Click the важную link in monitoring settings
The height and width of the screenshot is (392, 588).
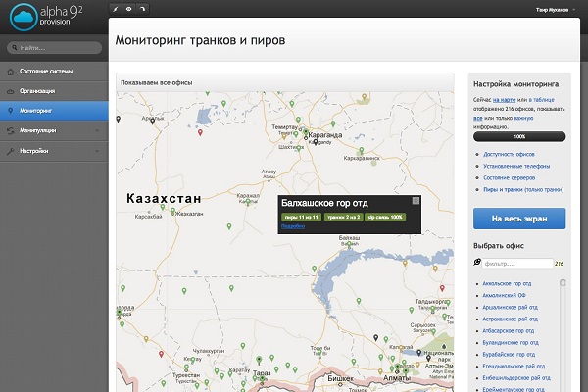tap(523, 118)
